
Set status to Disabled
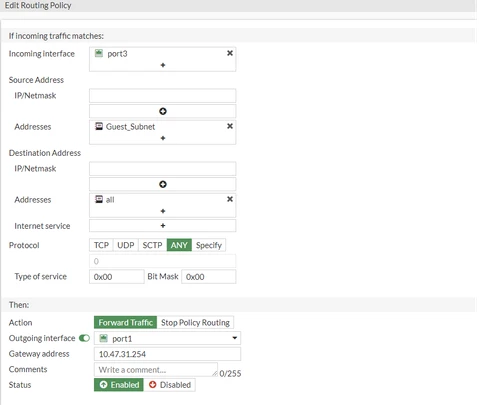pos(170,385)
